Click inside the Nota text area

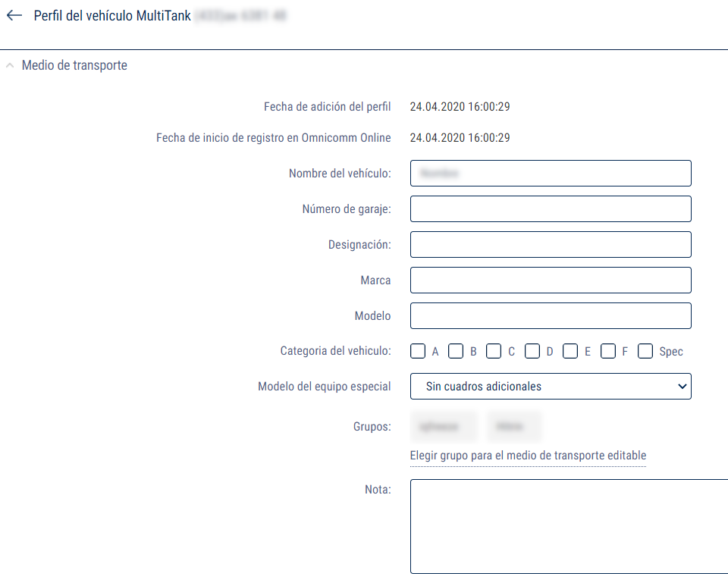[x=569, y=526]
